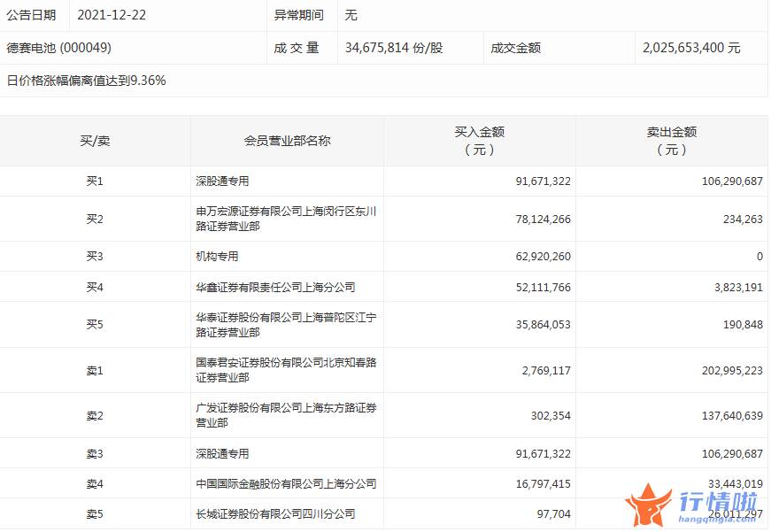Select the 公告日期 label

31,15
